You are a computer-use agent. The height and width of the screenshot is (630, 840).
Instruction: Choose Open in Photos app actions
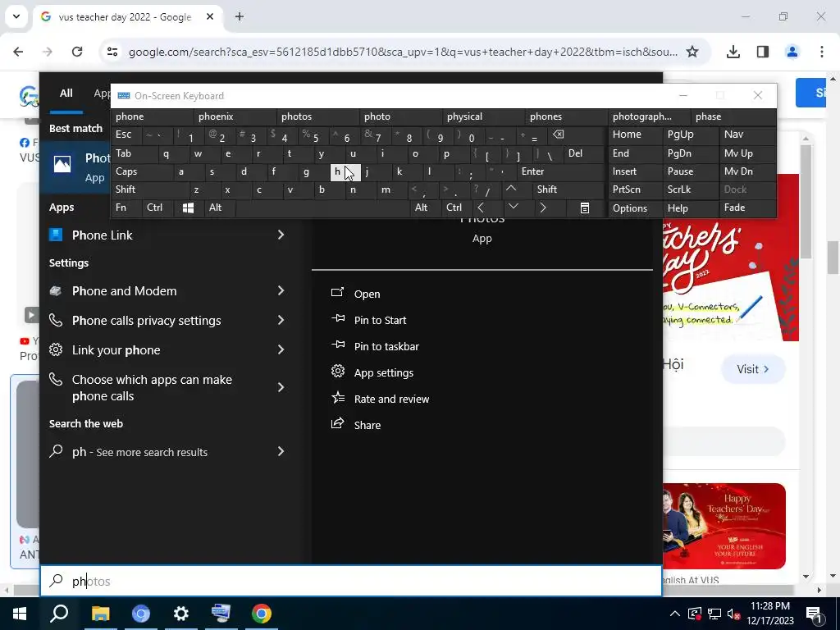pos(367,294)
